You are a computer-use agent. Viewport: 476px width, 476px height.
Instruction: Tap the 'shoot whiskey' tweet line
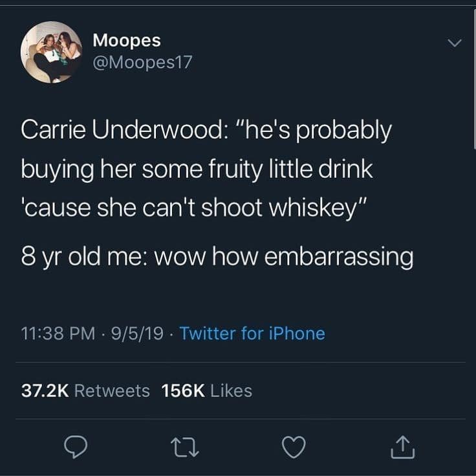pos(194,208)
